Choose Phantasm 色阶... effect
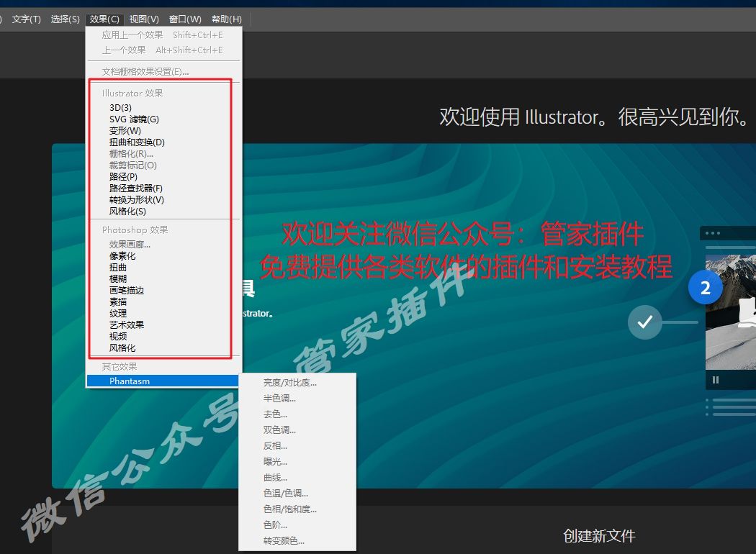Screen dimensions: 756x554 (297, 525)
